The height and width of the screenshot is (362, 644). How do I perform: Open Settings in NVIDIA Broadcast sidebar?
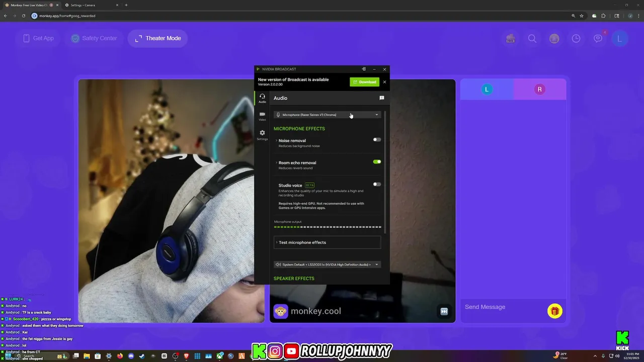tap(262, 135)
